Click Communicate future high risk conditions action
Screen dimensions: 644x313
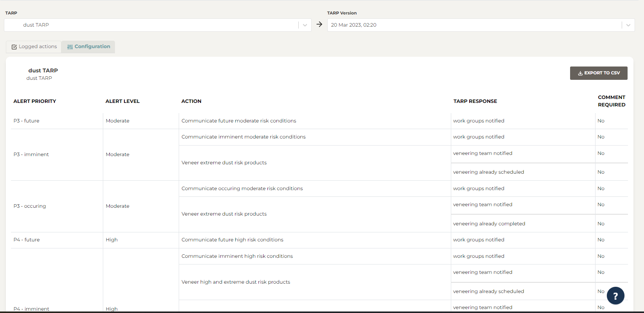coord(232,240)
